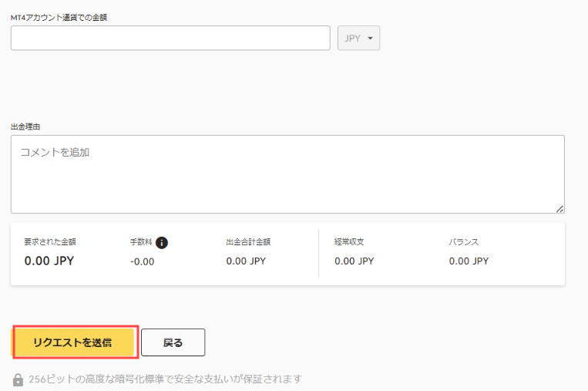Image resolution: width=588 pixels, height=391 pixels.
Task: Click the -0.00 fee value
Action: coord(142,261)
